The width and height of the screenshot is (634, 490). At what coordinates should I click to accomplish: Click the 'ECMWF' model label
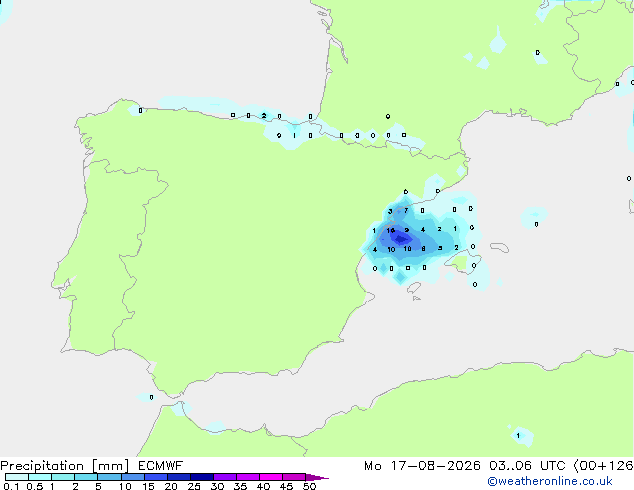pyautogui.click(x=161, y=465)
